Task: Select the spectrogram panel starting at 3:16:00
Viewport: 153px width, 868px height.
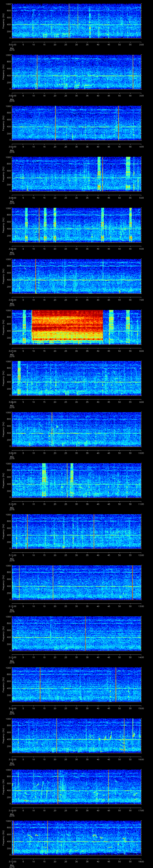Action: (x=77, y=787)
